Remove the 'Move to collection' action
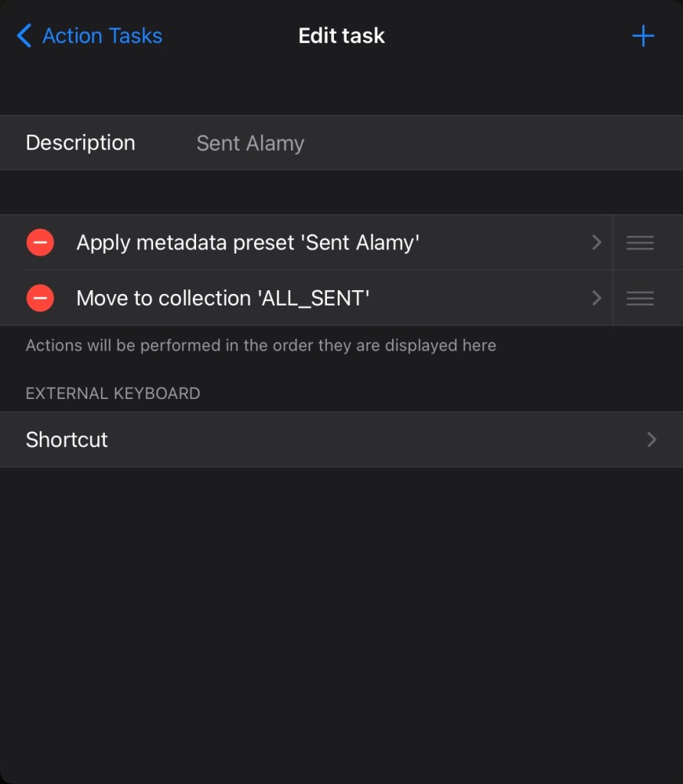 point(40,298)
